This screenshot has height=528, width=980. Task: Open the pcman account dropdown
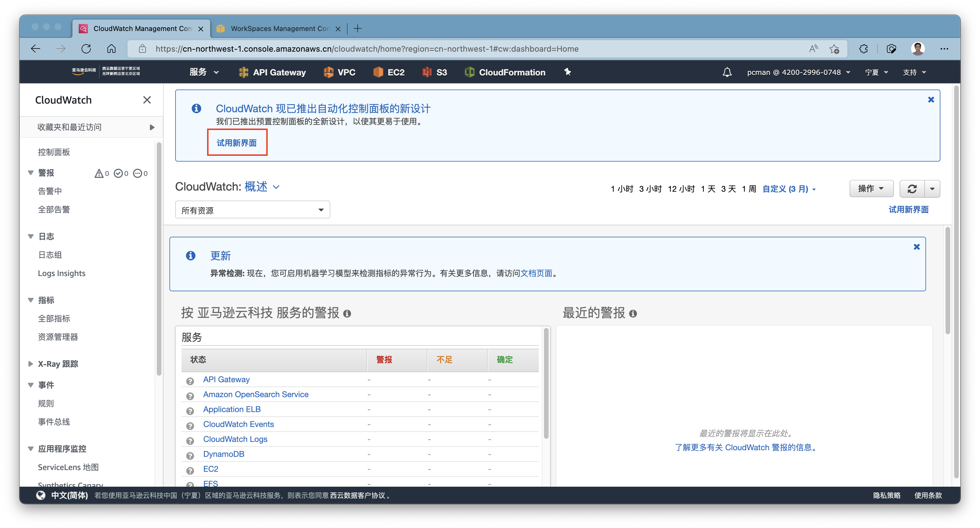(798, 72)
